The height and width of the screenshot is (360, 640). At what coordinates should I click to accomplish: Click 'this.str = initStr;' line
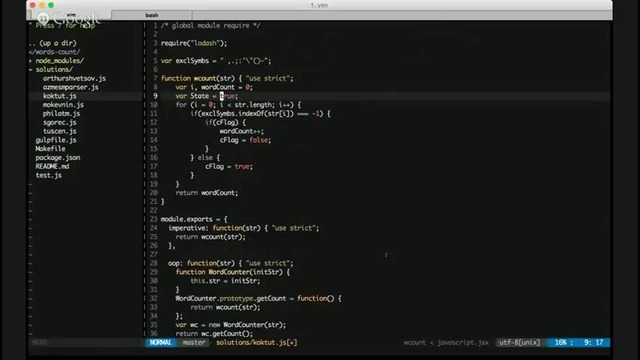225,281
